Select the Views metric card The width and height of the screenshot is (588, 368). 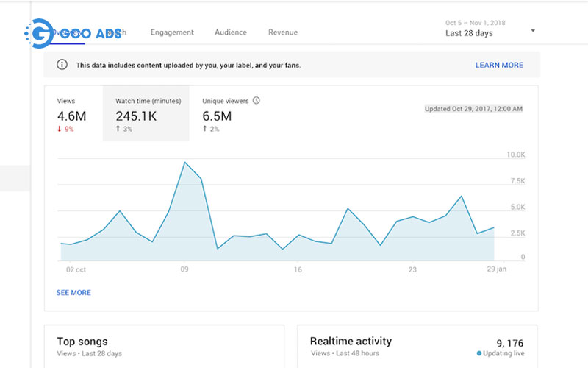[x=73, y=114]
